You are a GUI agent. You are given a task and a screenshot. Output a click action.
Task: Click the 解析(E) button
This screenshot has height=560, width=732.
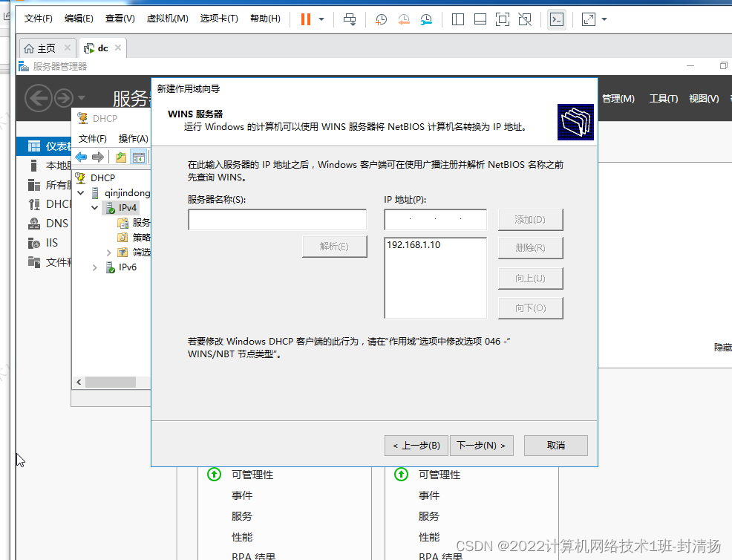click(334, 246)
